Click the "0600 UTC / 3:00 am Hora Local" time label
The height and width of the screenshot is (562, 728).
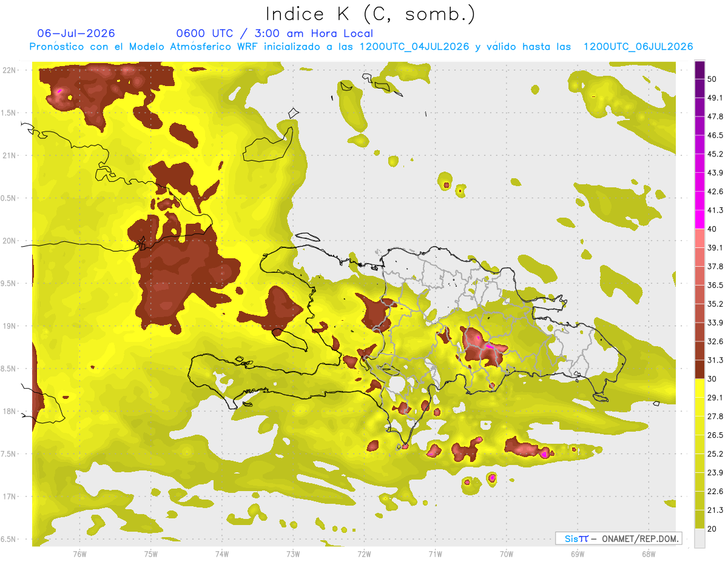coord(274,33)
